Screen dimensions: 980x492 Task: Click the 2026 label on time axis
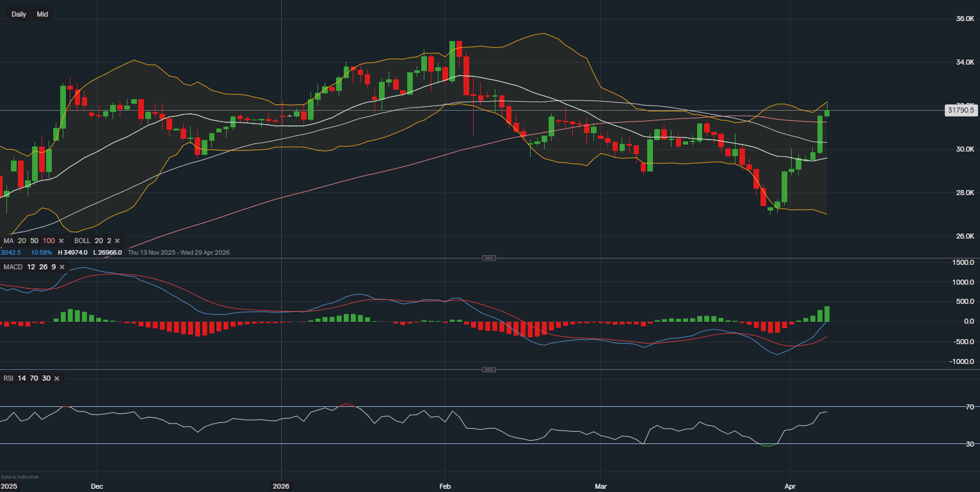pyautogui.click(x=282, y=486)
